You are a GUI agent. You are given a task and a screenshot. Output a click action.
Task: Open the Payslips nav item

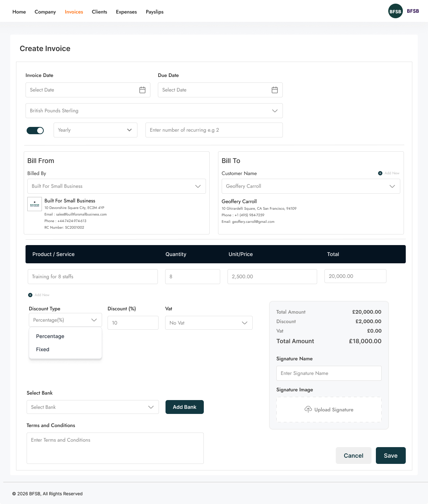pyautogui.click(x=155, y=12)
